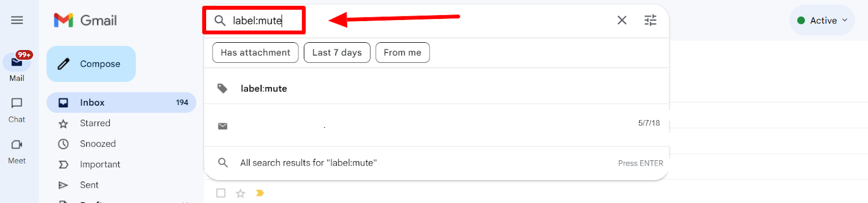The width and height of the screenshot is (868, 203).
Task: Open the search options filter icon
Action: click(650, 20)
